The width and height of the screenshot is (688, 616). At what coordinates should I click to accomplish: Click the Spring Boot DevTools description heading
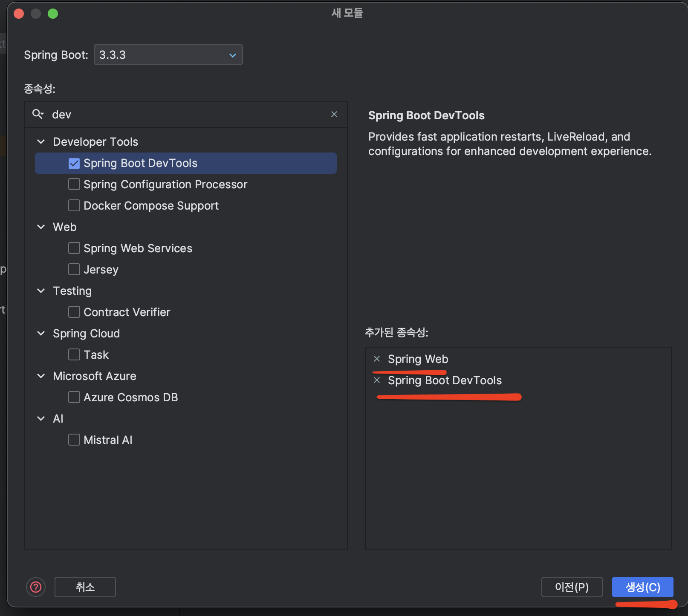point(426,115)
